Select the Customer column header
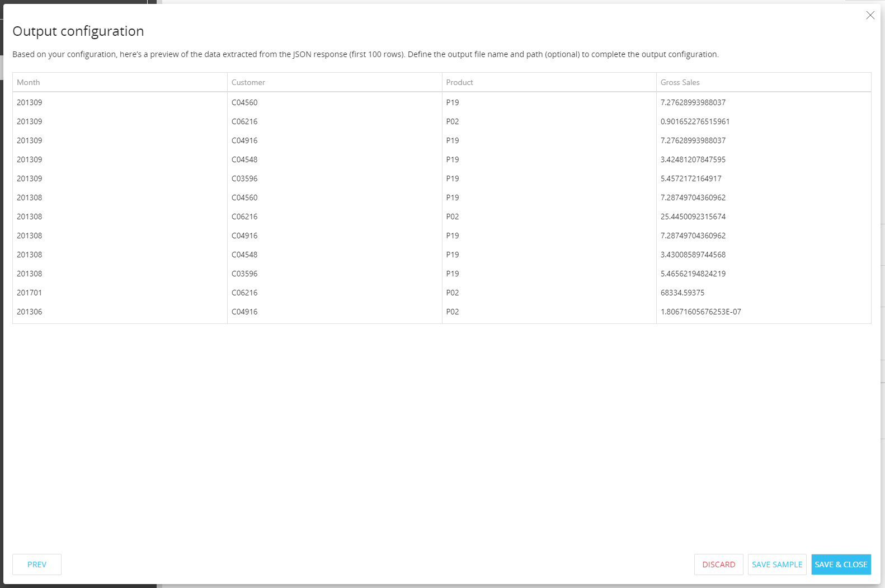The height and width of the screenshot is (588, 885). click(x=248, y=82)
